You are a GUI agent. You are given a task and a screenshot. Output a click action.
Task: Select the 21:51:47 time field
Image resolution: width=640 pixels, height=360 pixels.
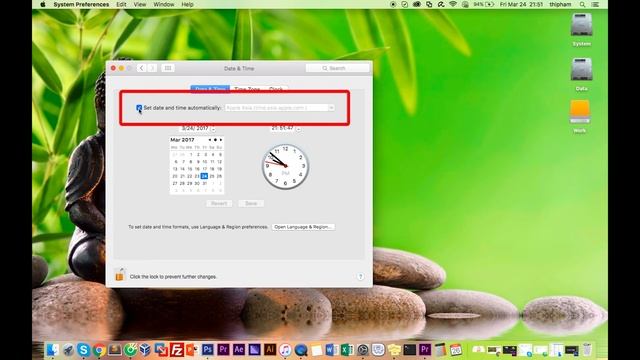click(282, 129)
